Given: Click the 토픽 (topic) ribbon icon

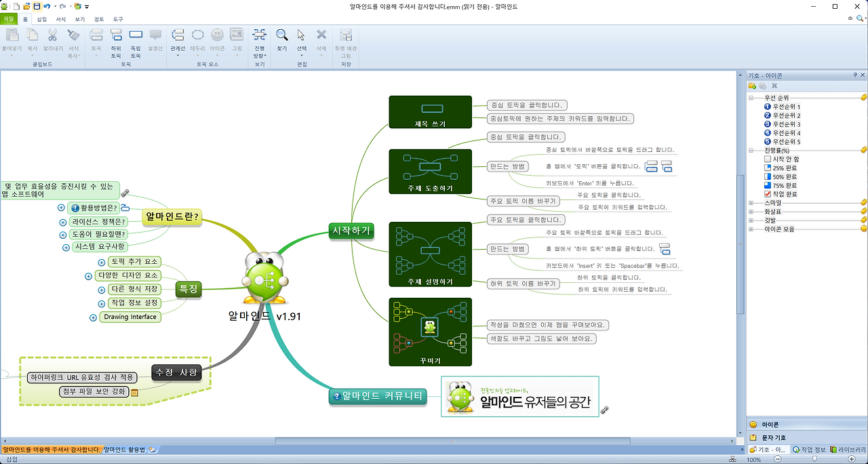Looking at the screenshot, I should coord(96,35).
